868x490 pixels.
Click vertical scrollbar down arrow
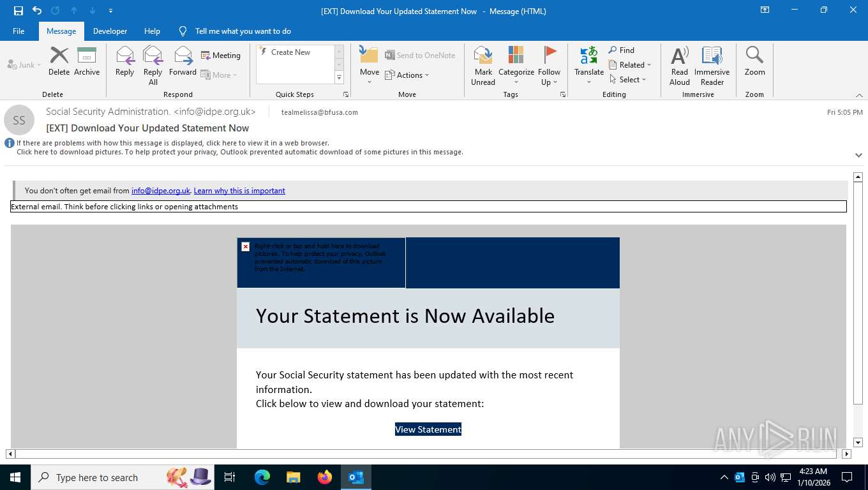click(x=858, y=442)
